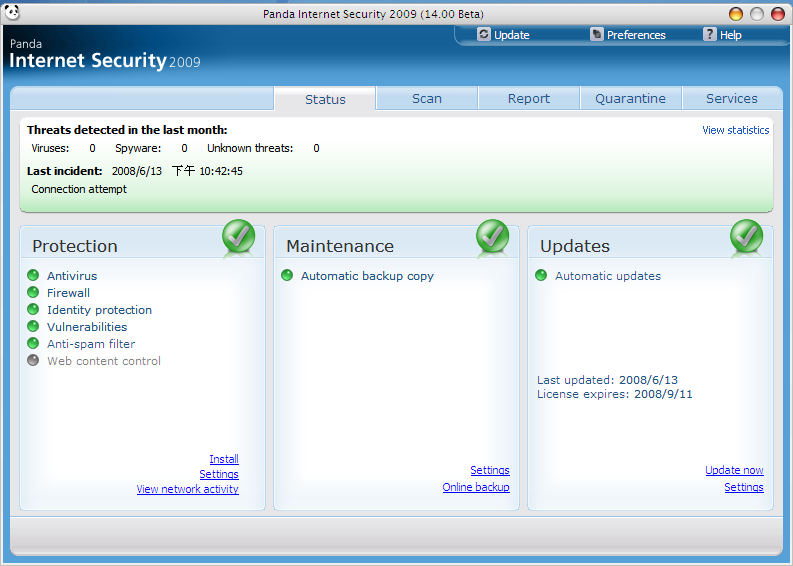Click the Protection green checkmark icon

(x=239, y=236)
